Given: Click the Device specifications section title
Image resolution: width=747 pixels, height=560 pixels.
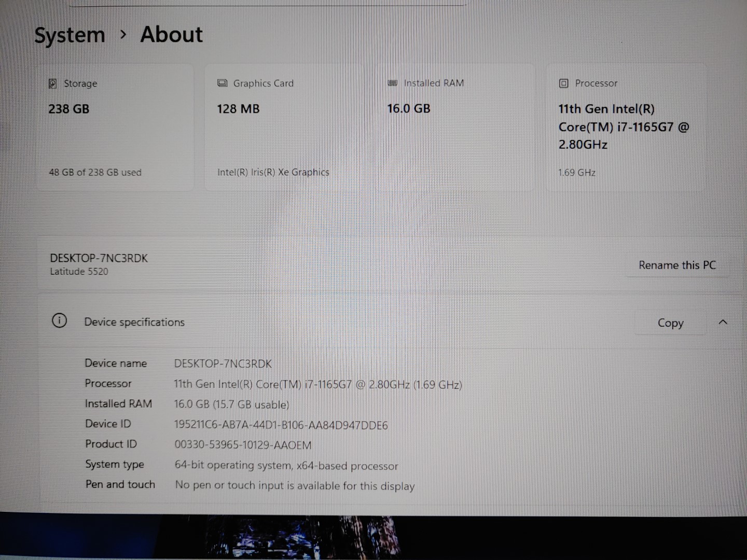Looking at the screenshot, I should (134, 322).
